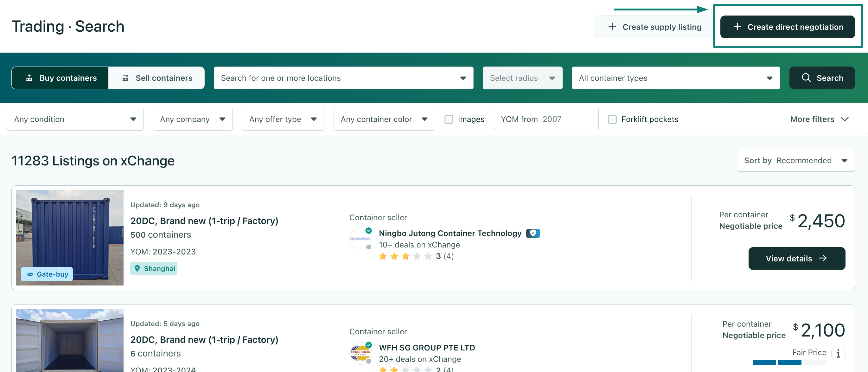Click the magnifier icon in Search button
Screen dimensions: 868x372
click(x=806, y=78)
